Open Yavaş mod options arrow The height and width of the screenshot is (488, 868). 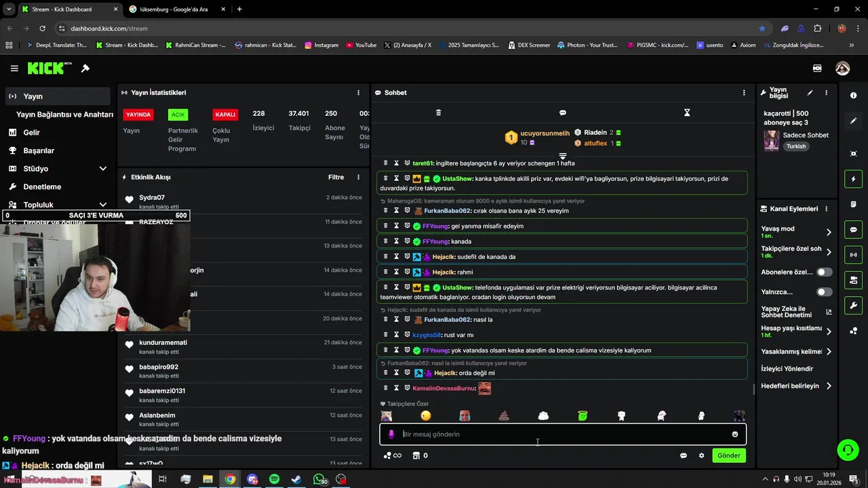point(829,232)
